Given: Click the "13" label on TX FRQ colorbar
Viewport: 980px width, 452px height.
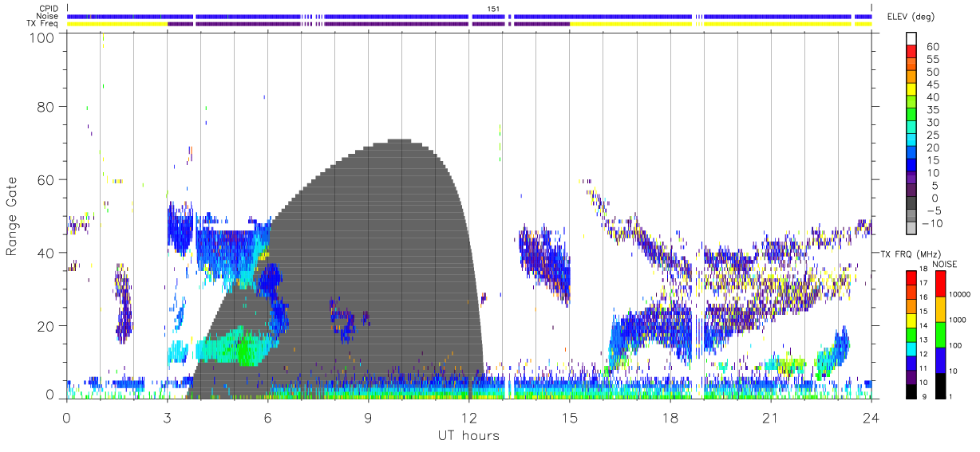Looking at the screenshot, I should click(x=924, y=341).
